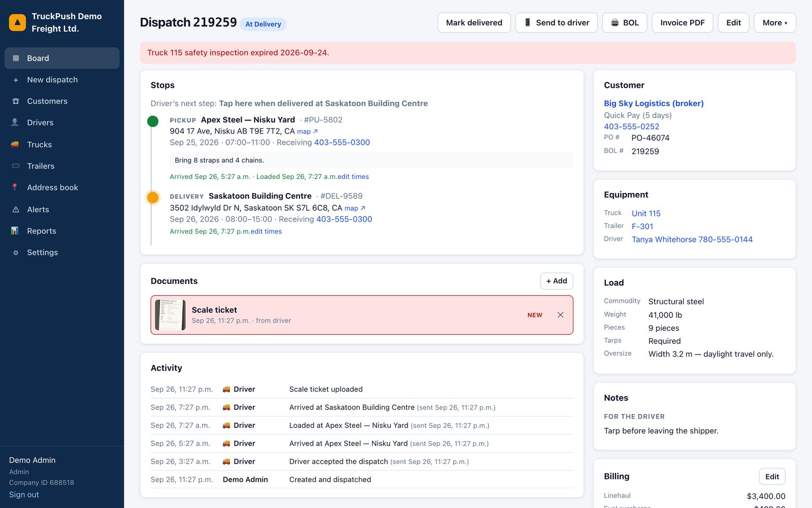
Task: Click the truck safety inspection alert banner
Action: tap(467, 53)
